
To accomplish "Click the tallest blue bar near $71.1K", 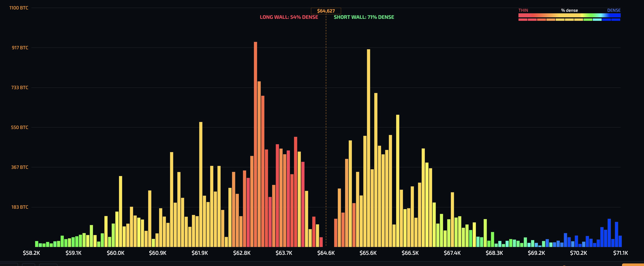I will [609, 233].
